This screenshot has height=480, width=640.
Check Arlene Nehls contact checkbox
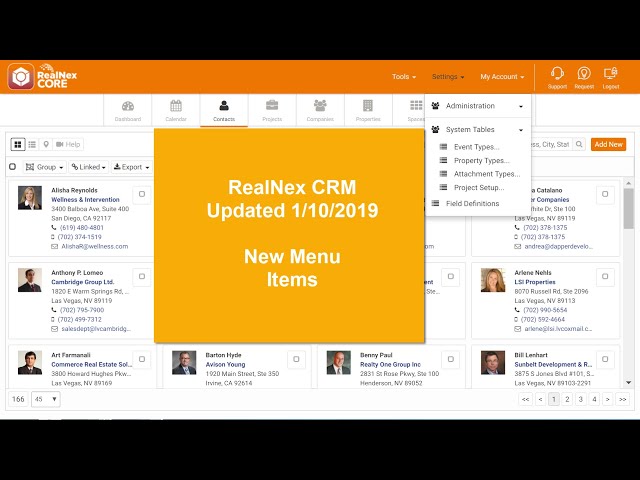coord(605,277)
